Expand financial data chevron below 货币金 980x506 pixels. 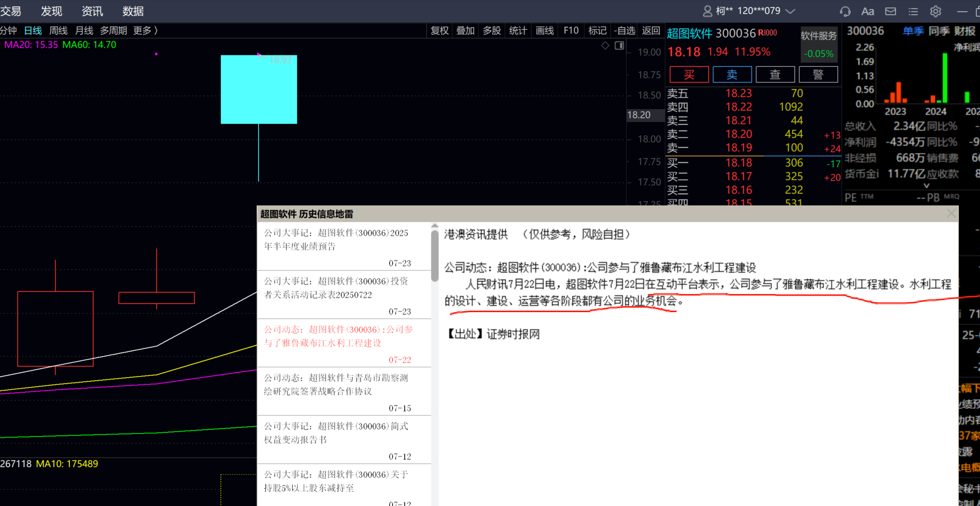pos(927,186)
